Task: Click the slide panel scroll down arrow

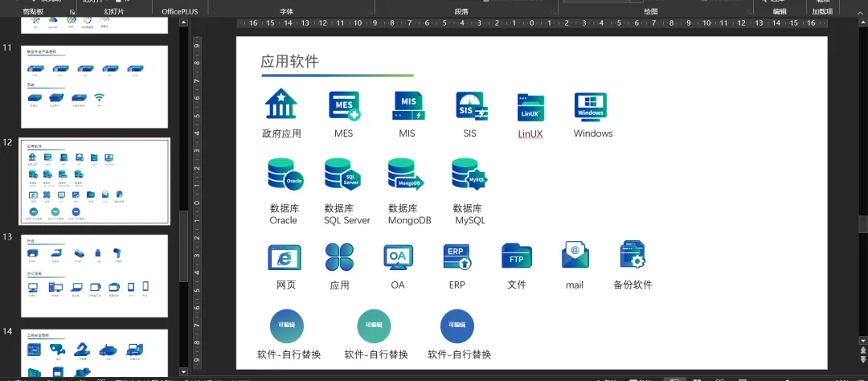Action: [184, 371]
